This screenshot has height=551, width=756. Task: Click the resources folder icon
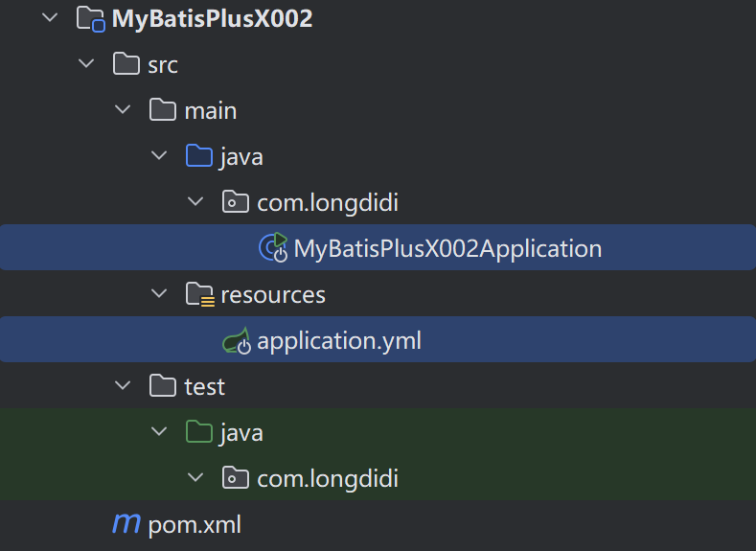point(199,294)
